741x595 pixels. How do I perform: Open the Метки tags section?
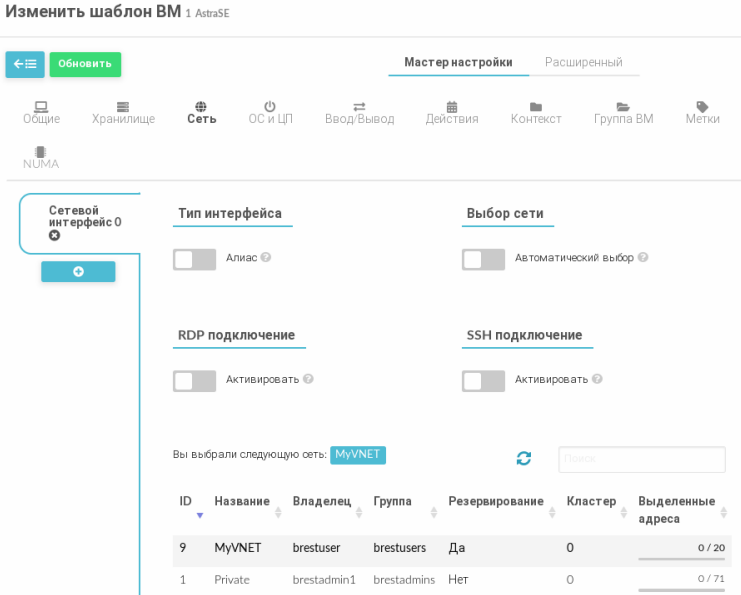click(702, 112)
